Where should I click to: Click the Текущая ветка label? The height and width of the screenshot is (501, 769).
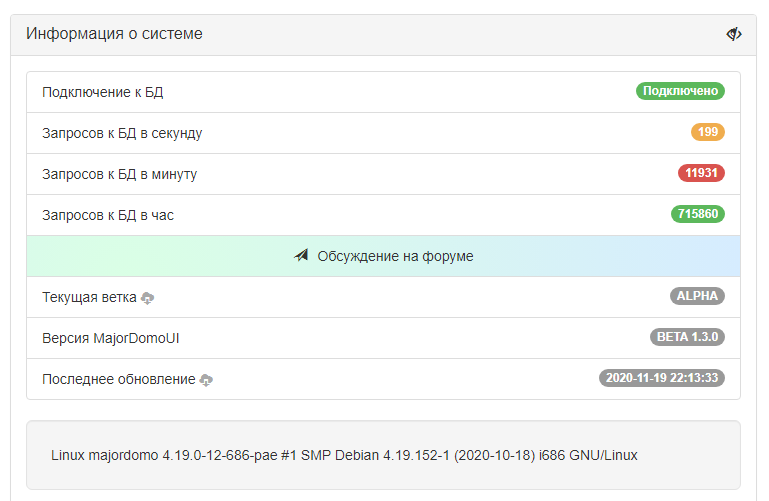(x=89, y=297)
